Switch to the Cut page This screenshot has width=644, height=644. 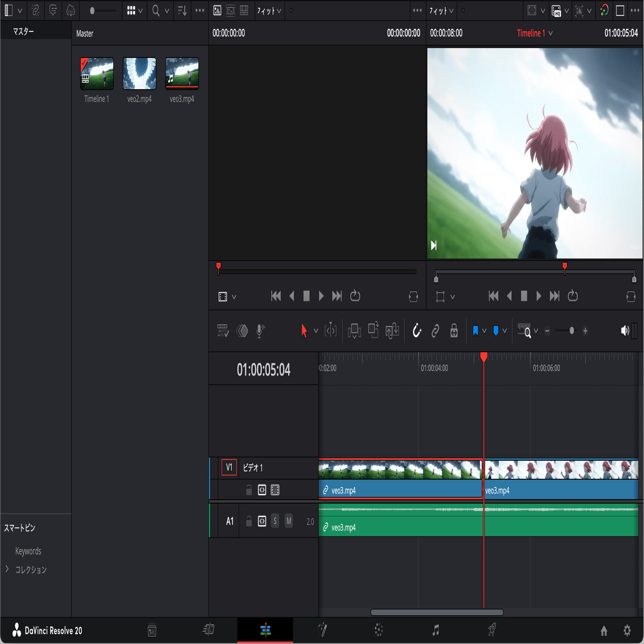pos(208,630)
